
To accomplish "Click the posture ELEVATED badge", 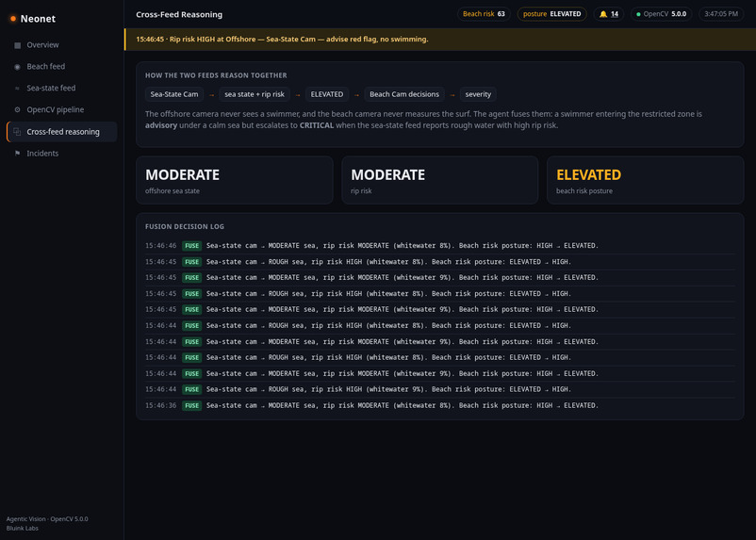I will click(x=552, y=14).
